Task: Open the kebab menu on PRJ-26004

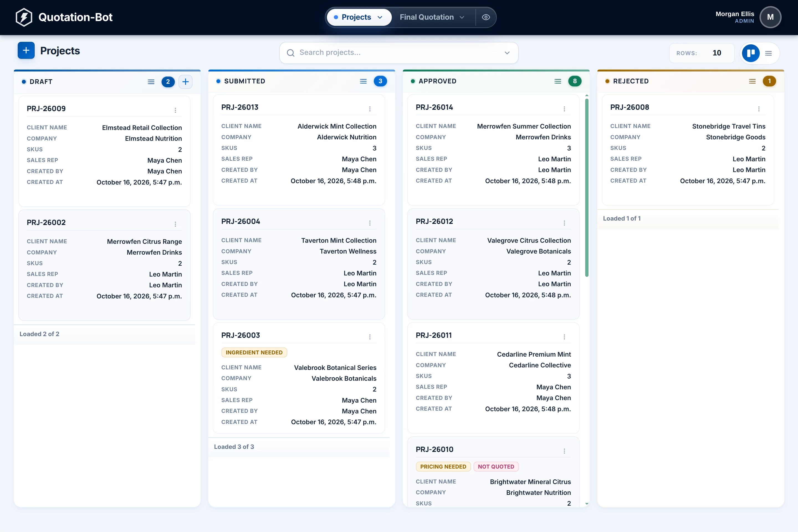Action: coord(370,223)
